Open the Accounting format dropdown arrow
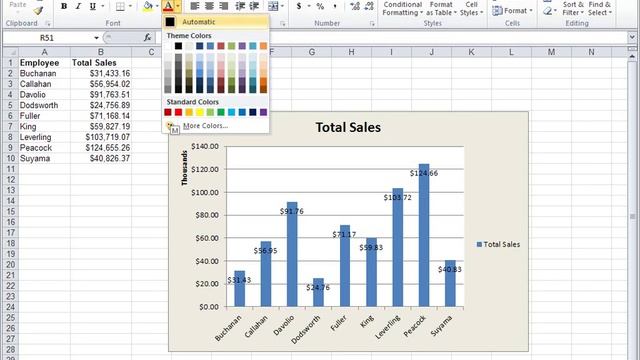 point(309,6)
